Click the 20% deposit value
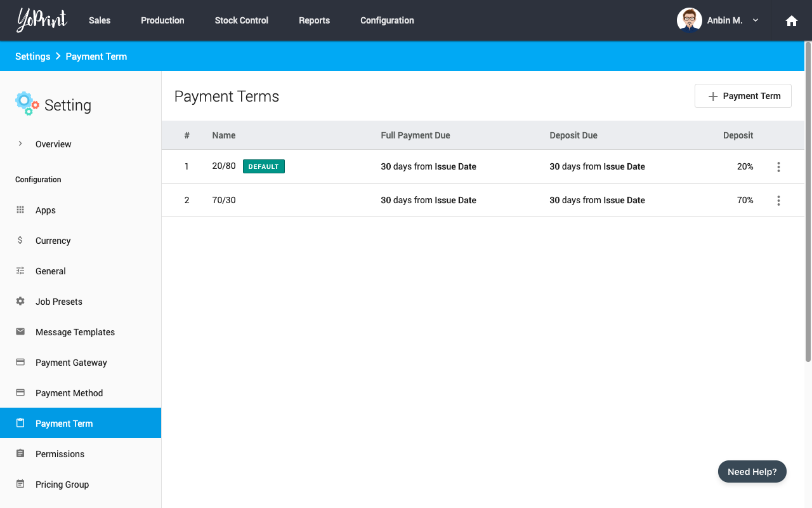 [745, 166]
